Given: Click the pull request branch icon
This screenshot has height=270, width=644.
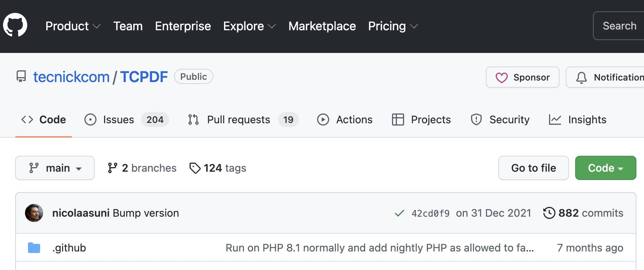Looking at the screenshot, I should click(x=193, y=119).
